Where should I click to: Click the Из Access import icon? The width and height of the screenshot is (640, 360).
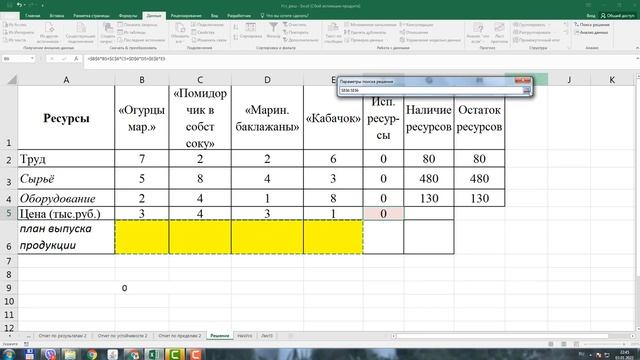pyautogui.click(x=15, y=25)
